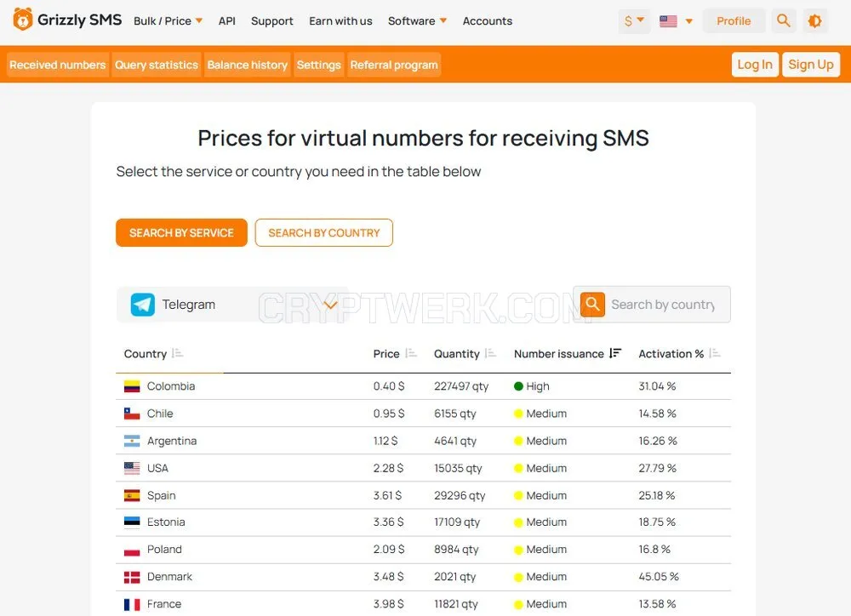This screenshot has width=851, height=616.
Task: Click the 45.05 % activation value
Action: pyautogui.click(x=659, y=576)
